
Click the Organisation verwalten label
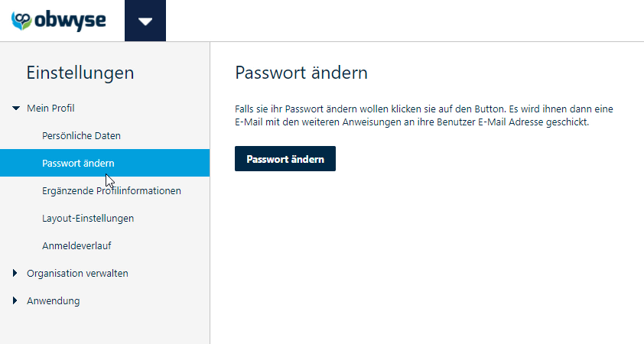(x=77, y=274)
